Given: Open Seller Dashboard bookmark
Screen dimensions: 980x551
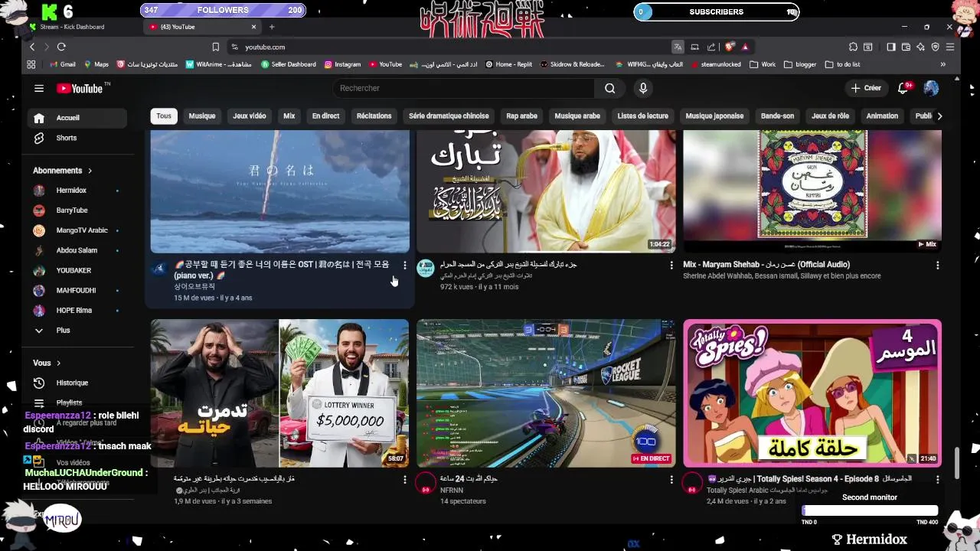Looking at the screenshot, I should click(x=289, y=64).
